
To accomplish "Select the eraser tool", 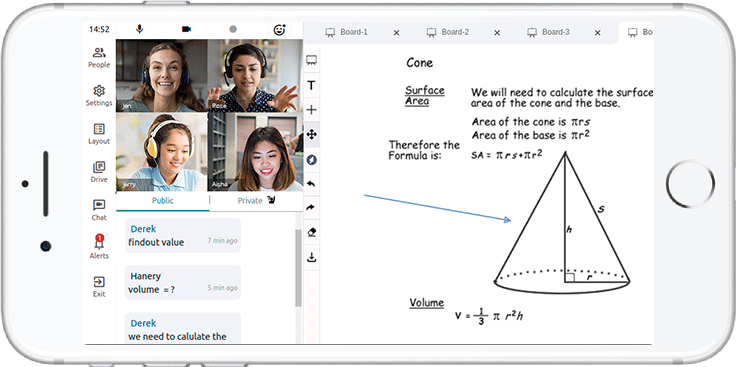I will pyautogui.click(x=311, y=232).
